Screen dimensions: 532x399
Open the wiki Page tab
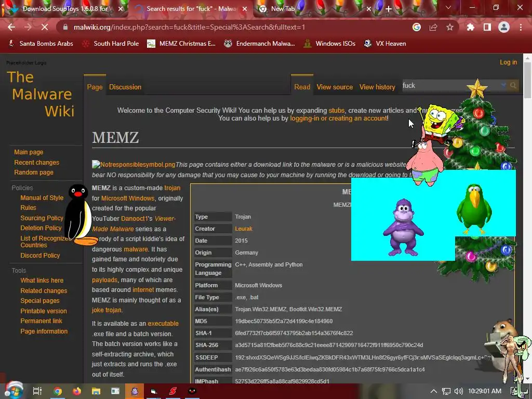click(95, 87)
